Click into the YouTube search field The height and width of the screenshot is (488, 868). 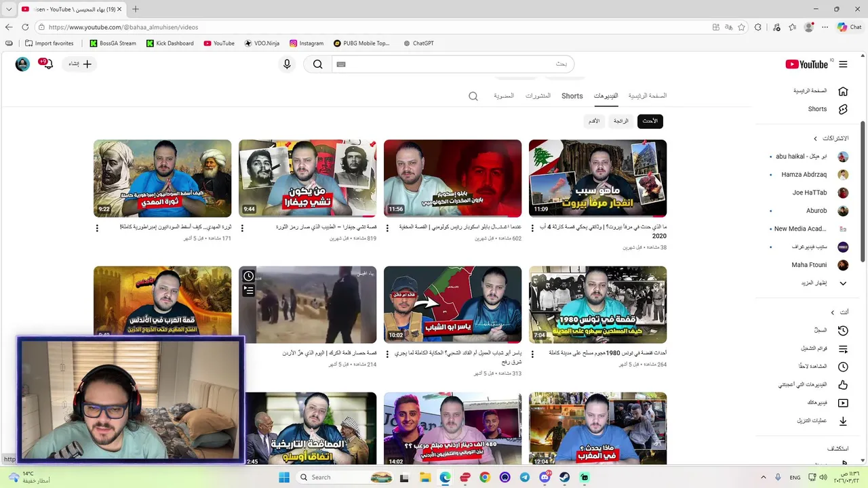click(452, 64)
